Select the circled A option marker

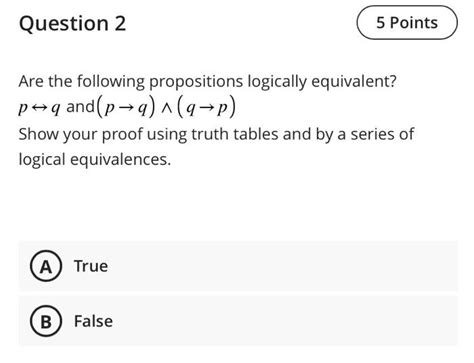pyautogui.click(x=46, y=266)
